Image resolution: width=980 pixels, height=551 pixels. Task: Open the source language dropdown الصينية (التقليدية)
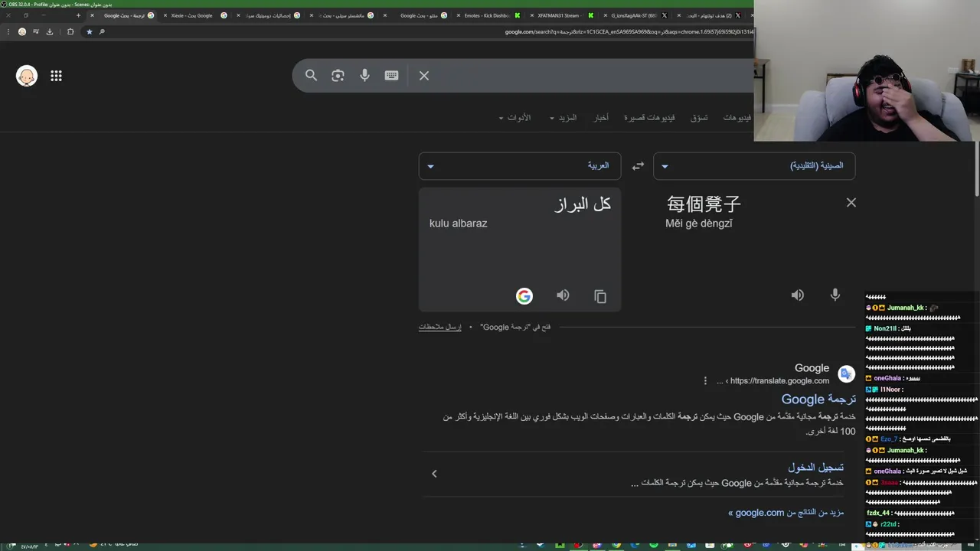coord(754,166)
